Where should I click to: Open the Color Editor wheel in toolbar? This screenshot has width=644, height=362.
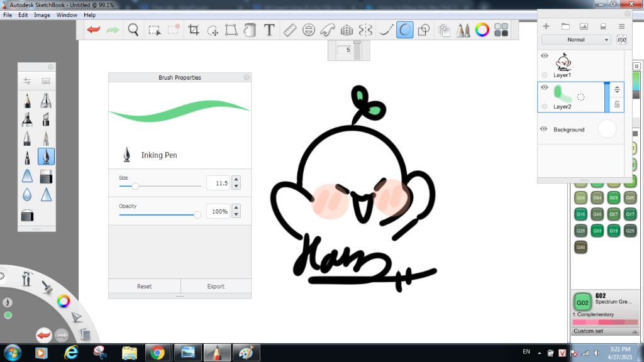point(482,30)
